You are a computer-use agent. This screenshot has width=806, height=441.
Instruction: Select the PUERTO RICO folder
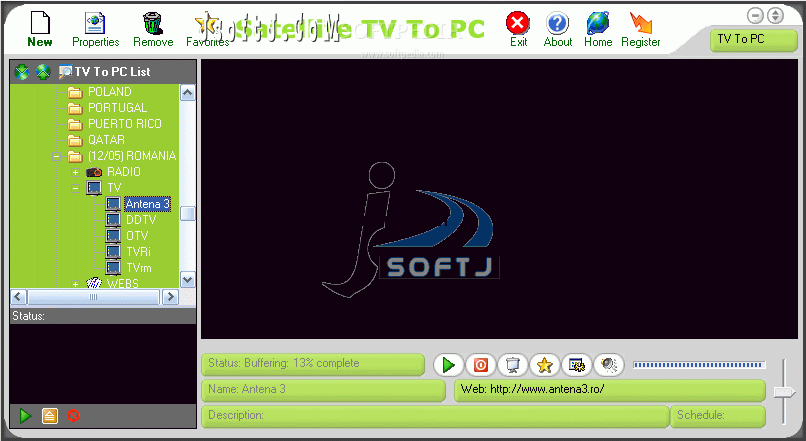124,124
